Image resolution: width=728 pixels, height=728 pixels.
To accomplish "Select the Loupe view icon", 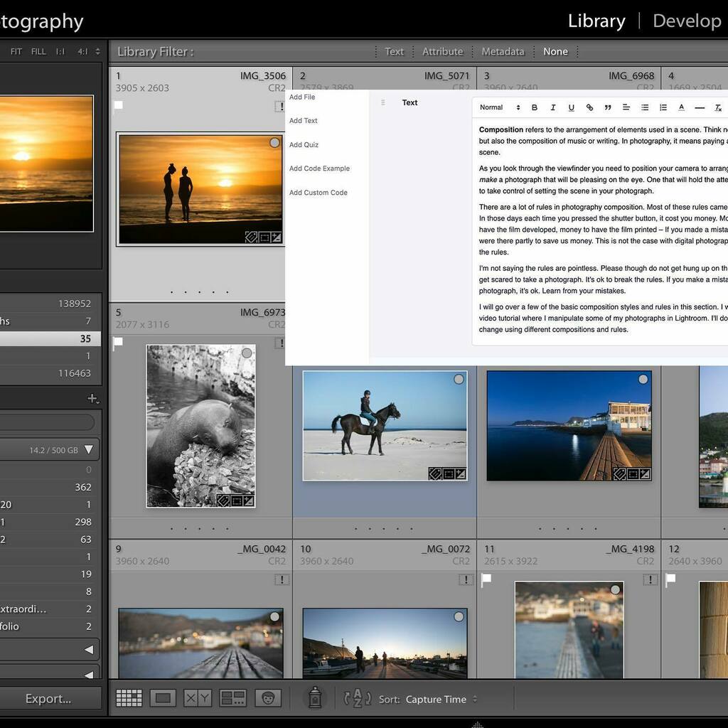I will 163,698.
